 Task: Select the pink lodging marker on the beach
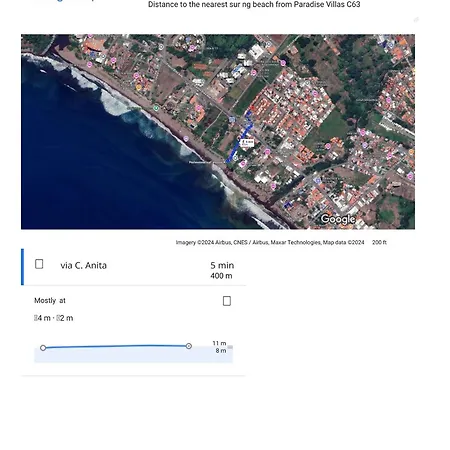coord(186,139)
